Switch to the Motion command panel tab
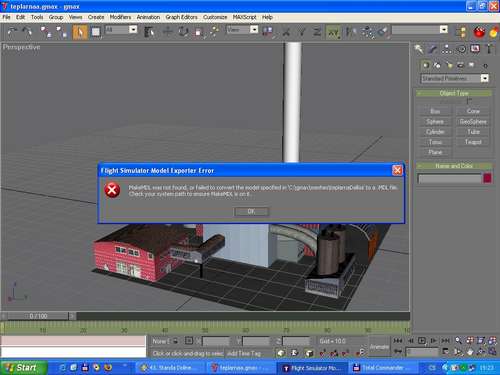This screenshot has height=375, width=500. click(x=461, y=49)
